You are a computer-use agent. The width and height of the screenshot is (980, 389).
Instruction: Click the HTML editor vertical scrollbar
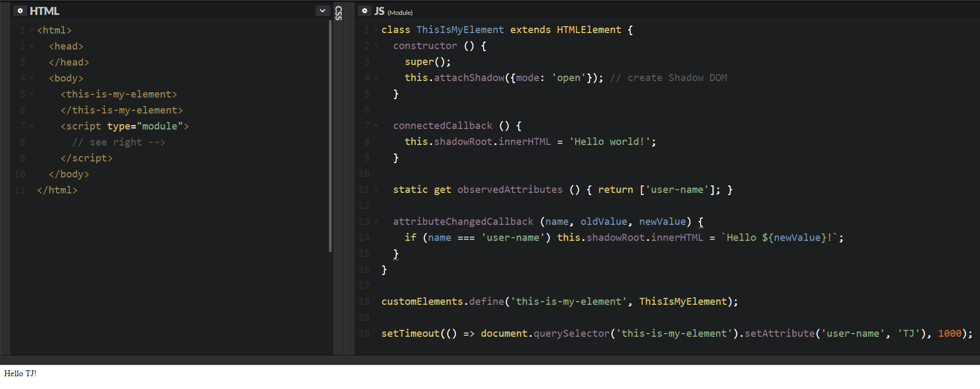tap(331, 136)
